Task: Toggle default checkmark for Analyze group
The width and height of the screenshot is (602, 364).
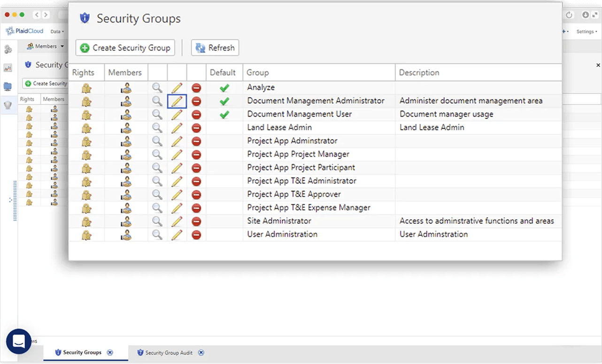Action: coord(224,88)
